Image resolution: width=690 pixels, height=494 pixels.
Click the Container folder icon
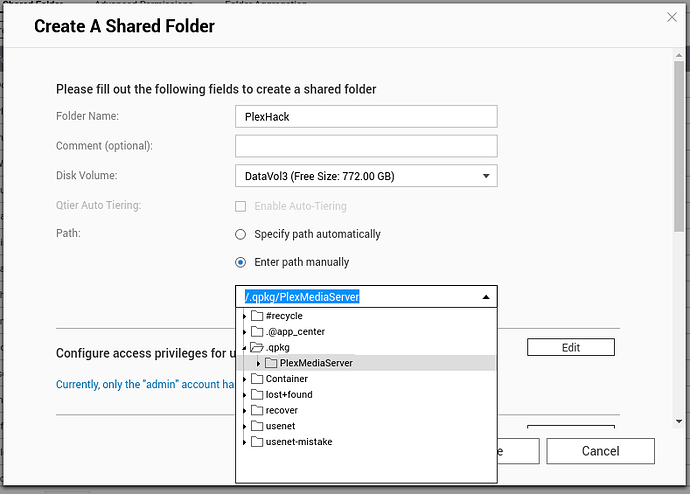(x=257, y=379)
